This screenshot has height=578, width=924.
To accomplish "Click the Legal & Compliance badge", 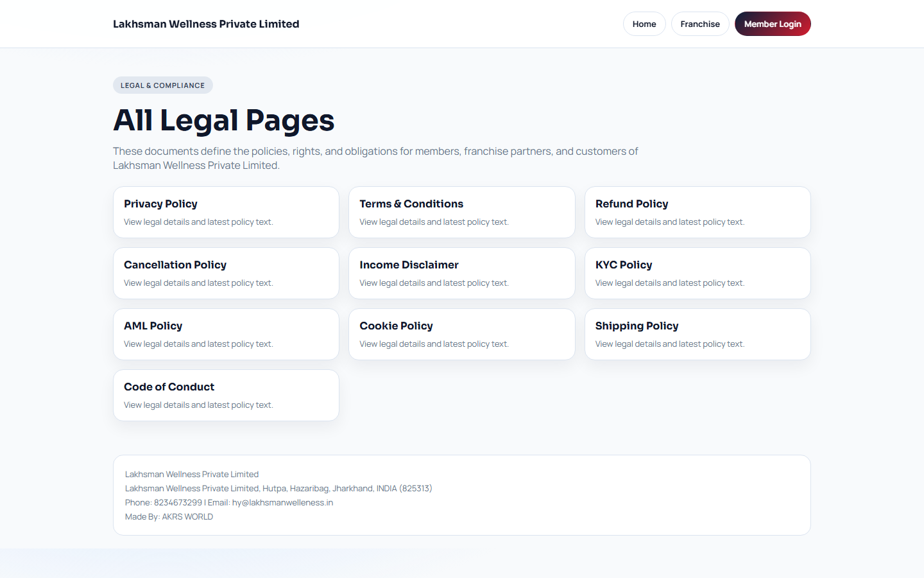I will click(x=162, y=85).
